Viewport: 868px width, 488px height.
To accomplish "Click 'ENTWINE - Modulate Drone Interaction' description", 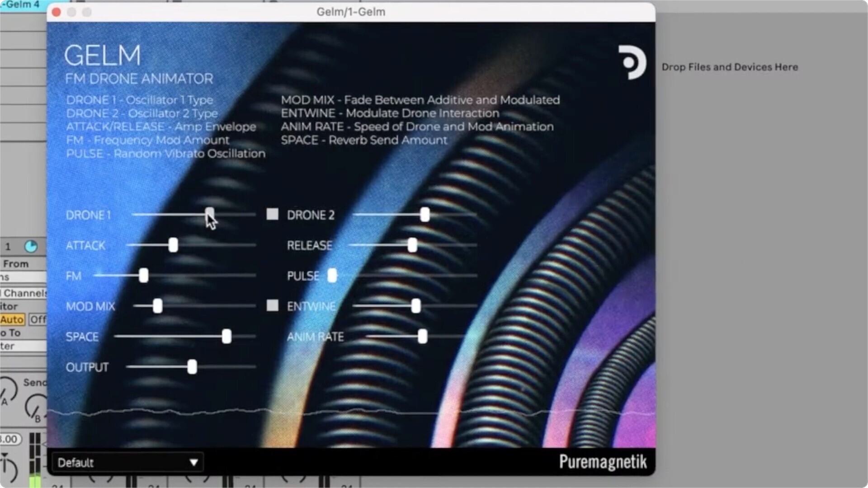I will pos(390,113).
